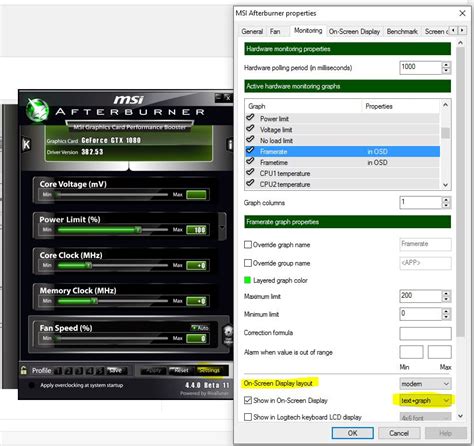
Task: Click the Save profile button
Action: [x=116, y=371]
